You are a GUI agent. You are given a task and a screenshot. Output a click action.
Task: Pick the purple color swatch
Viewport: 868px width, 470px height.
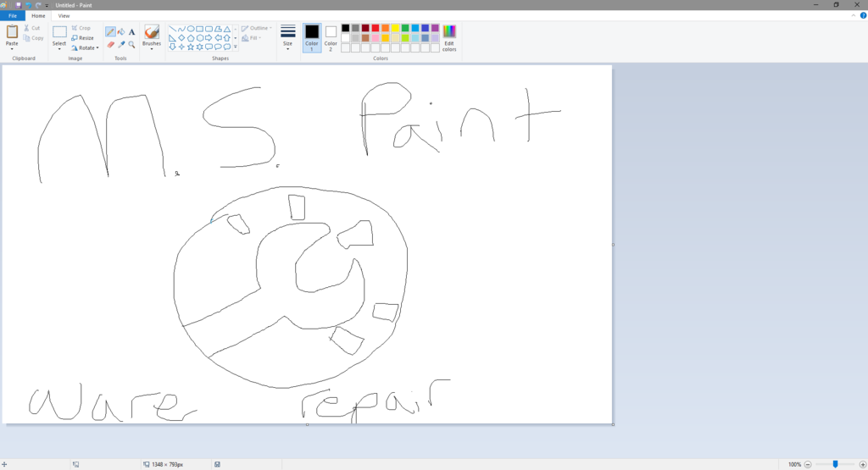pyautogui.click(x=435, y=28)
